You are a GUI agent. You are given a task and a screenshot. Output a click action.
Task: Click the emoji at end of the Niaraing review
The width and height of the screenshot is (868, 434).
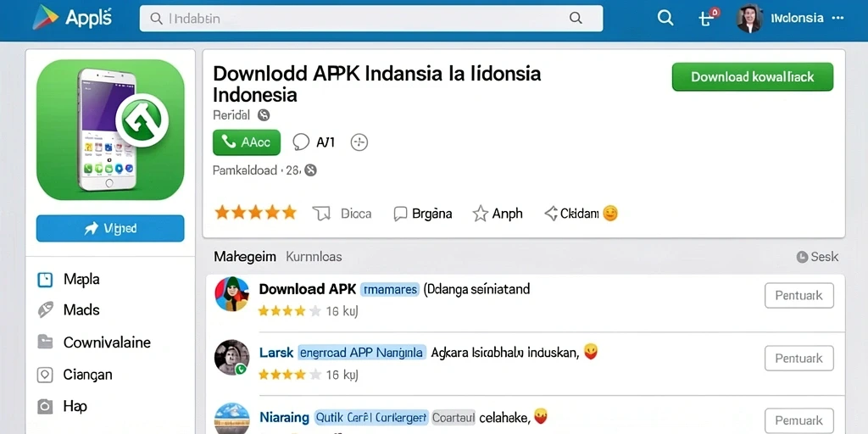(540, 415)
